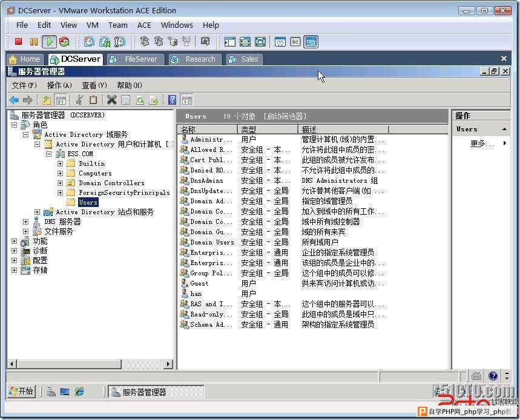The width and height of the screenshot is (520, 420).
Task: Expand the Builtin folder node
Action: 60,163
